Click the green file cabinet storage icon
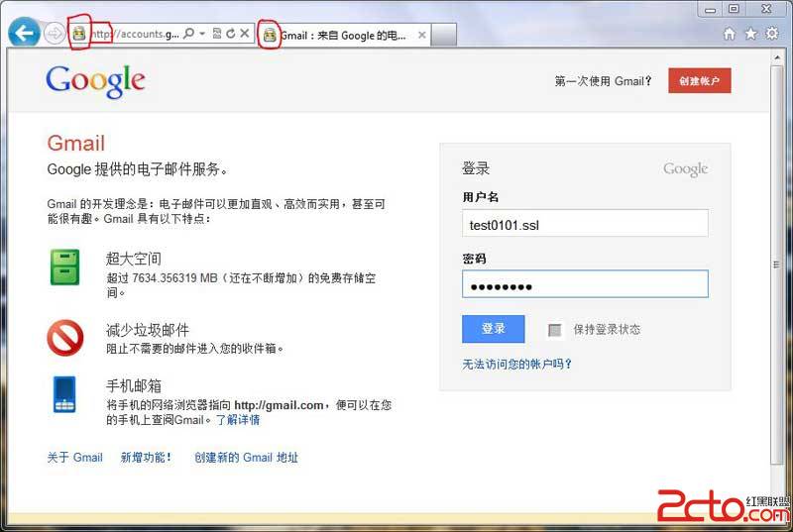 (x=64, y=267)
